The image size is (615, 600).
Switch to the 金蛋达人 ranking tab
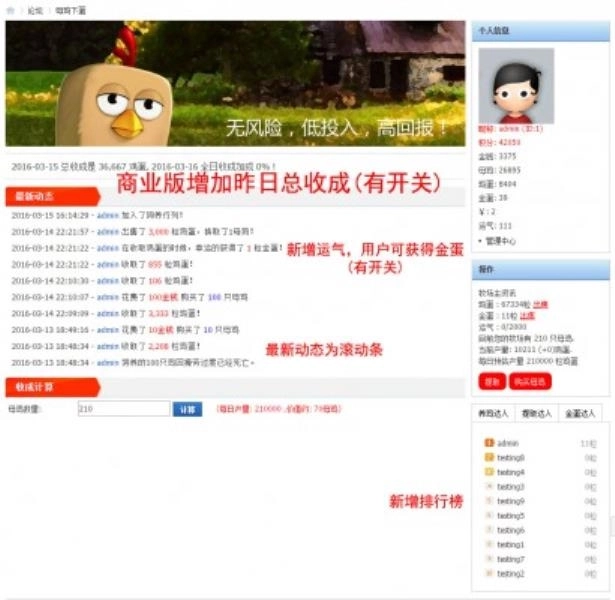point(580,413)
